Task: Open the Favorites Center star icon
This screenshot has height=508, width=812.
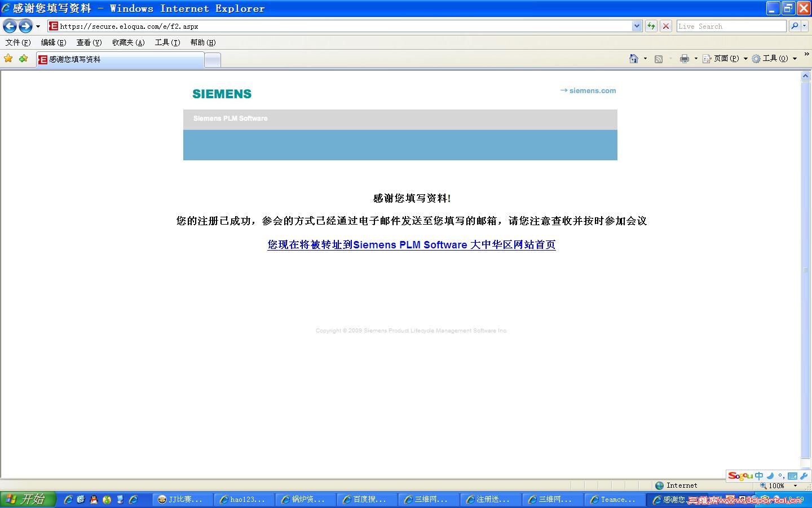Action: [8, 59]
